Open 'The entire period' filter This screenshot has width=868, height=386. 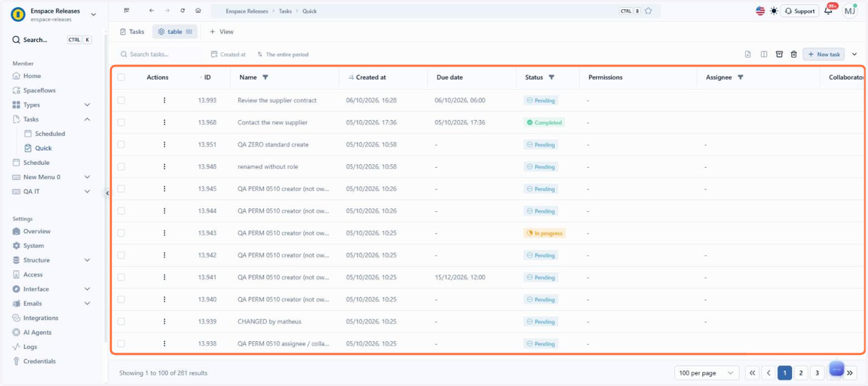[283, 54]
